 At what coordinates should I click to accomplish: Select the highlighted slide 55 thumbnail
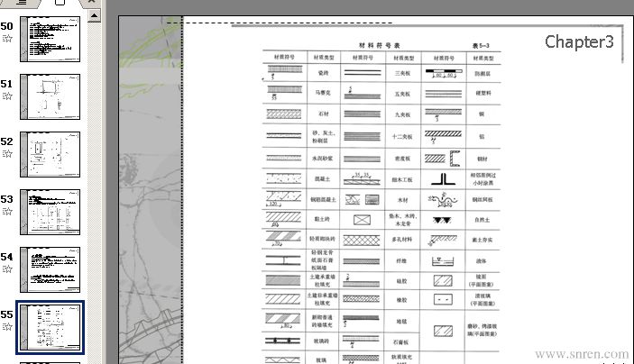tap(50, 327)
